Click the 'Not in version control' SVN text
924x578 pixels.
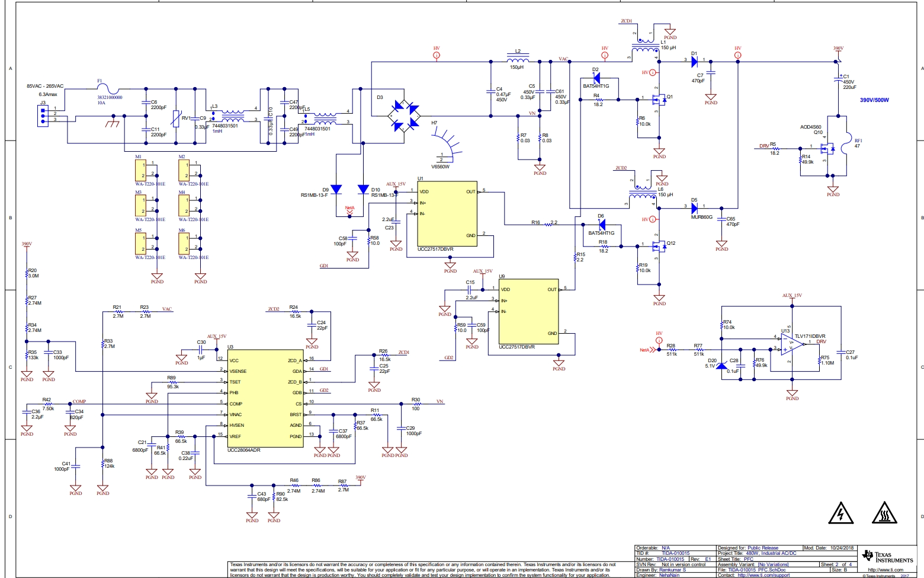684,564
